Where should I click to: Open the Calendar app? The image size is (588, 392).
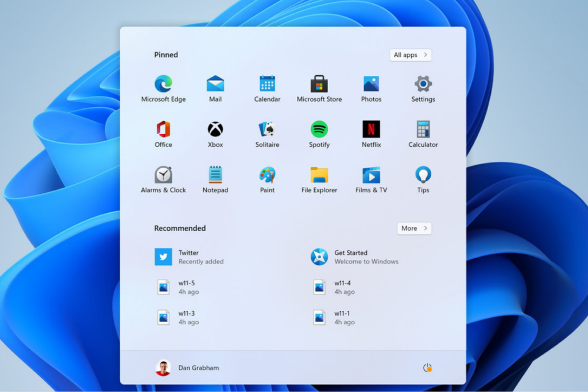click(267, 88)
